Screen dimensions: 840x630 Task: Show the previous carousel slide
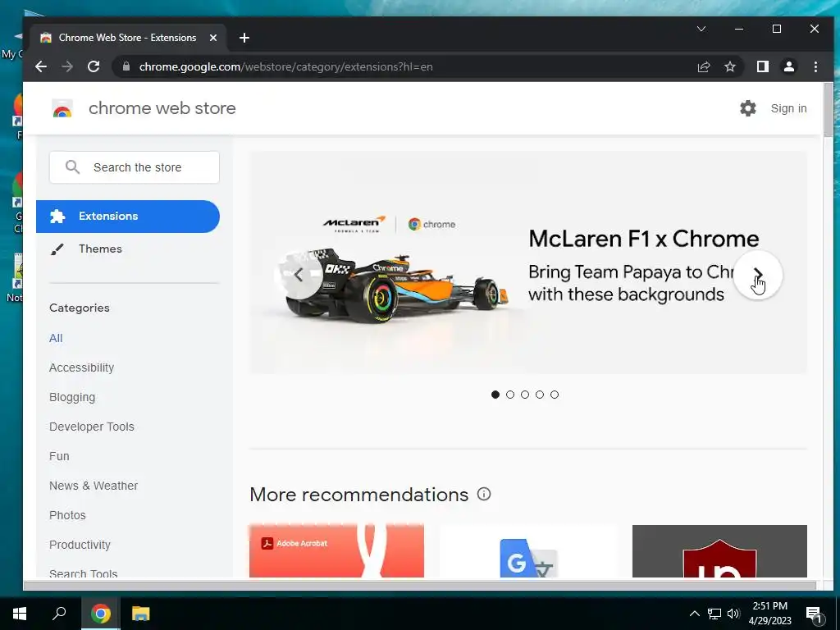tap(299, 275)
